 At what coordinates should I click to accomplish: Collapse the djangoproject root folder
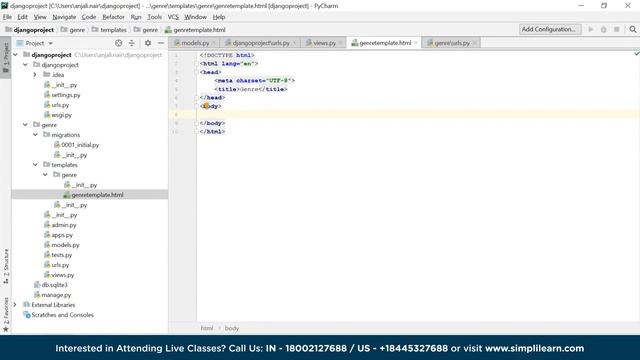pyautogui.click(x=16, y=55)
